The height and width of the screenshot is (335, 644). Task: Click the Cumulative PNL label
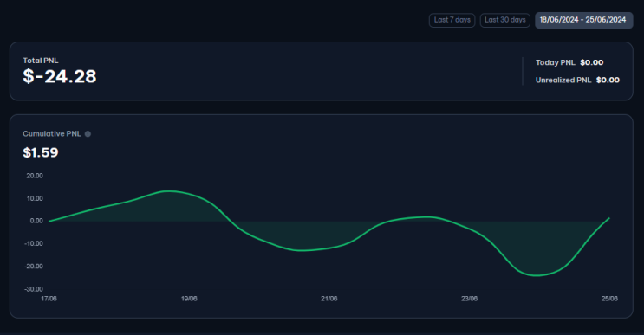(52, 133)
